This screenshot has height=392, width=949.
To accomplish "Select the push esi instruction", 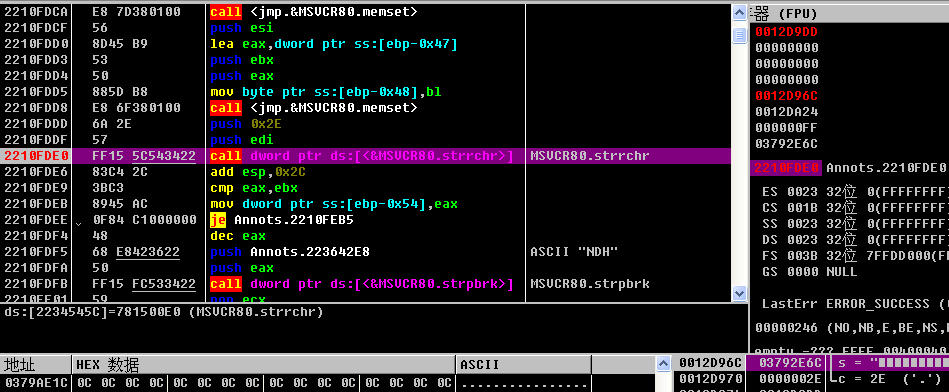I will (241, 28).
